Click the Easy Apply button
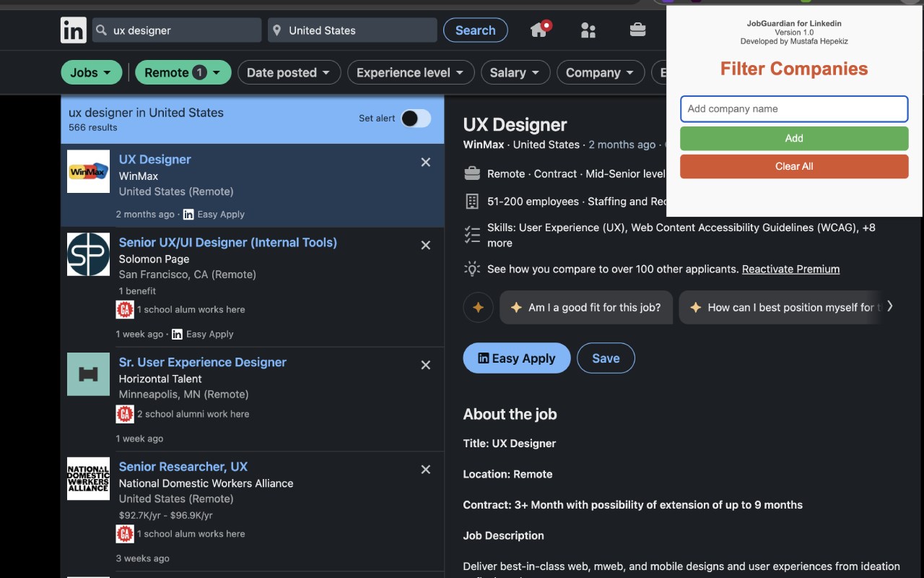 (x=517, y=358)
